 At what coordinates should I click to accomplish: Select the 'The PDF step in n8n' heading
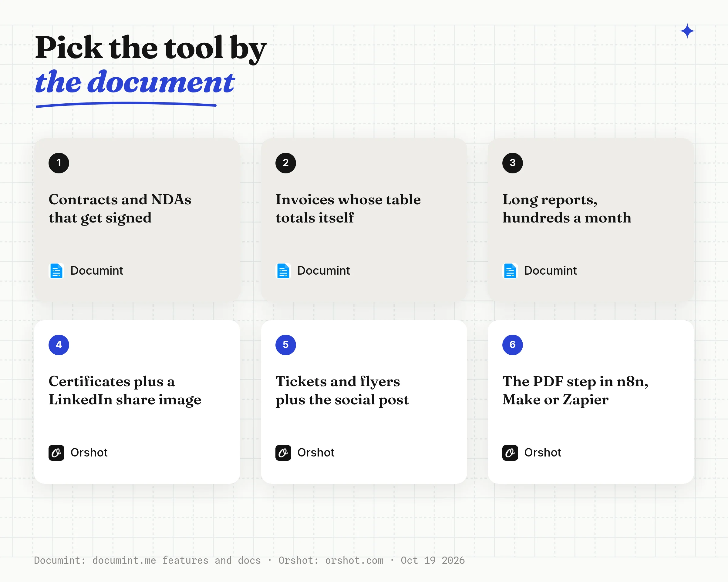click(575, 390)
